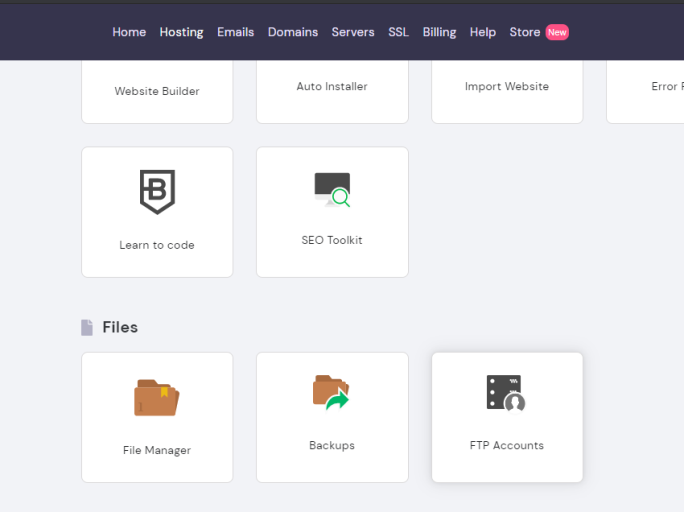Open the Learn to code shield icon
Screen dimensions: 684x512
tap(157, 192)
